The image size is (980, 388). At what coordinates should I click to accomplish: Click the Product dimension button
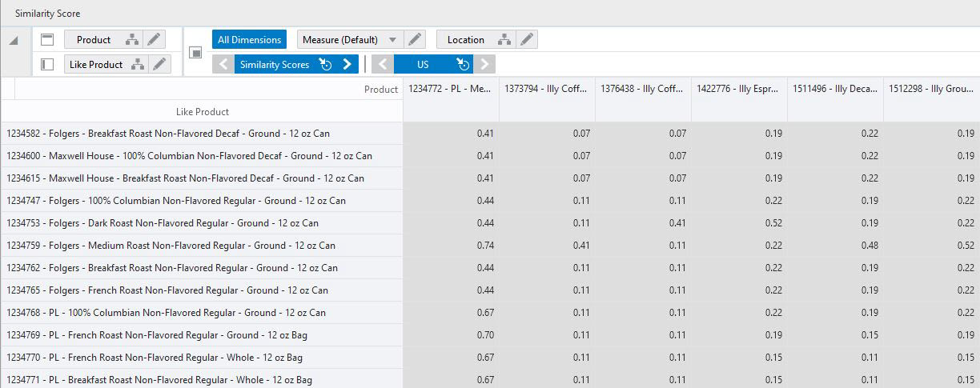94,40
